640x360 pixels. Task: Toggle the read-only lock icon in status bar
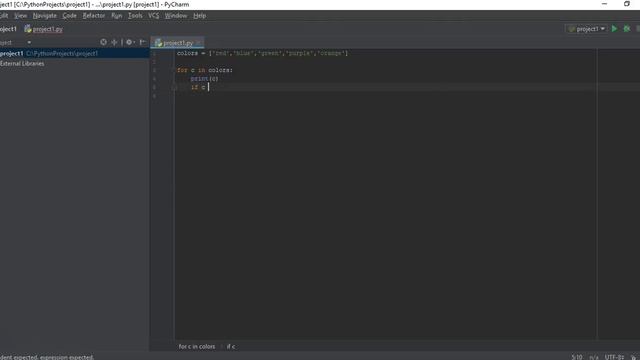[634, 357]
